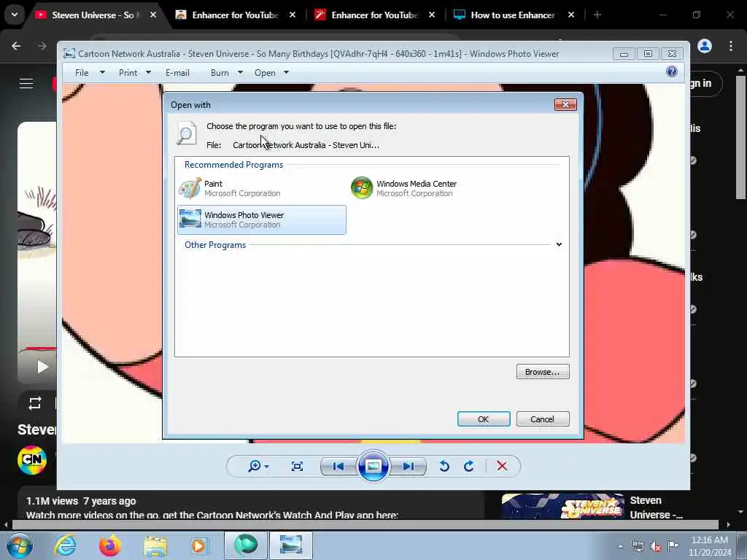Open Windows Explorer folder on taskbar
The image size is (747, 560).
155,545
